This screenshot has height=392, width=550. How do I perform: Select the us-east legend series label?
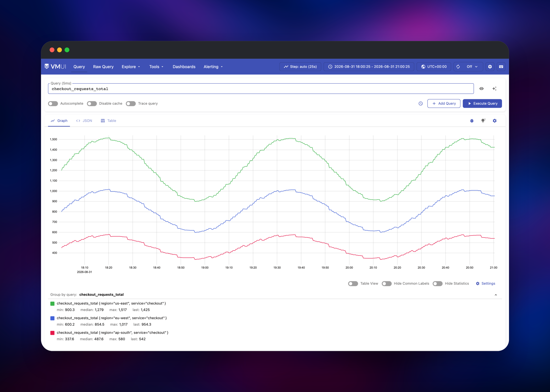111,303
